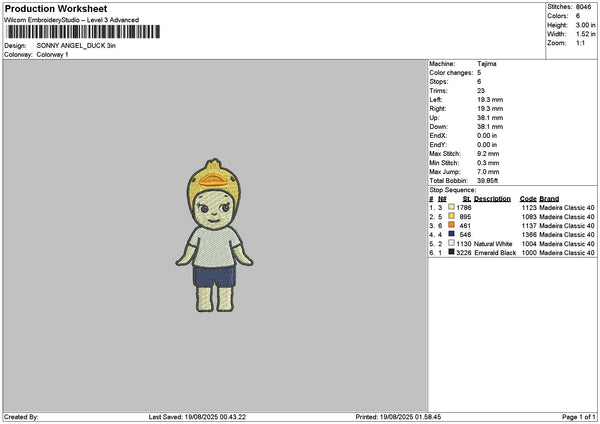Click the Natural White color swatch
This screenshot has height=424, width=600.
(452, 243)
